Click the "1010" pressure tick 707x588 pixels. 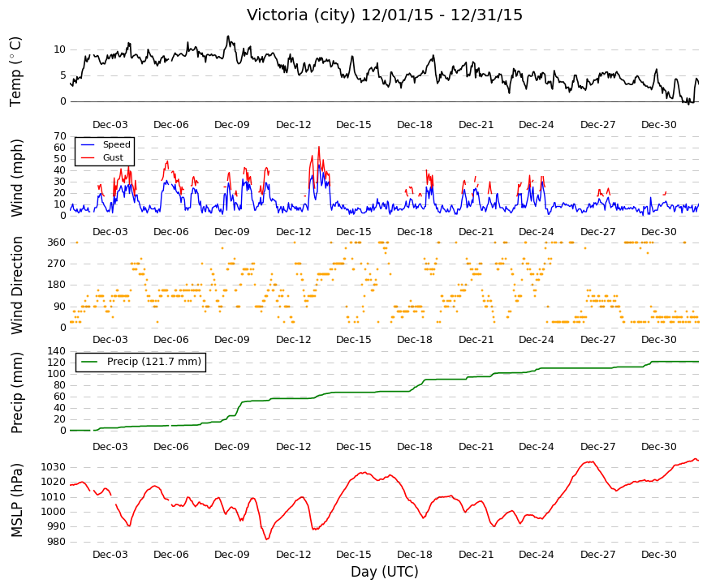tap(54, 497)
